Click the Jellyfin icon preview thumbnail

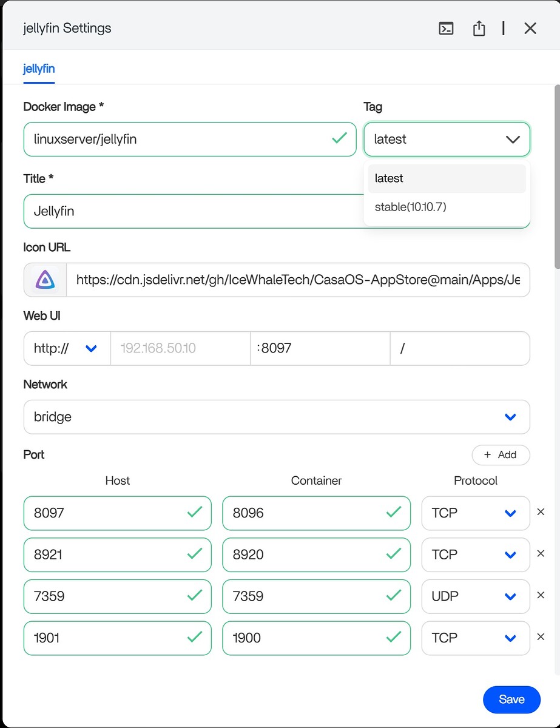click(45, 280)
